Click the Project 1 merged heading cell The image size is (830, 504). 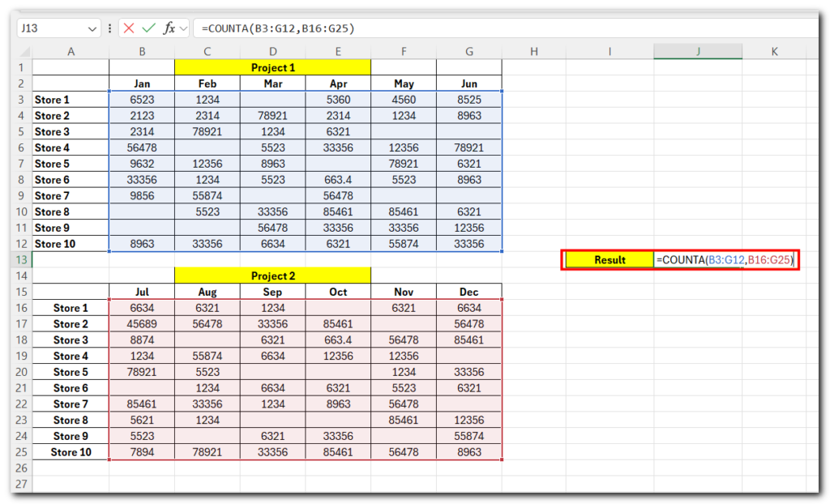[272, 68]
